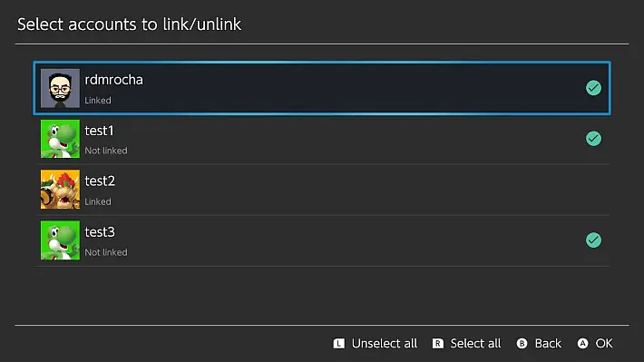Click the test1 account name
This screenshot has width=644, height=362.
99,131
